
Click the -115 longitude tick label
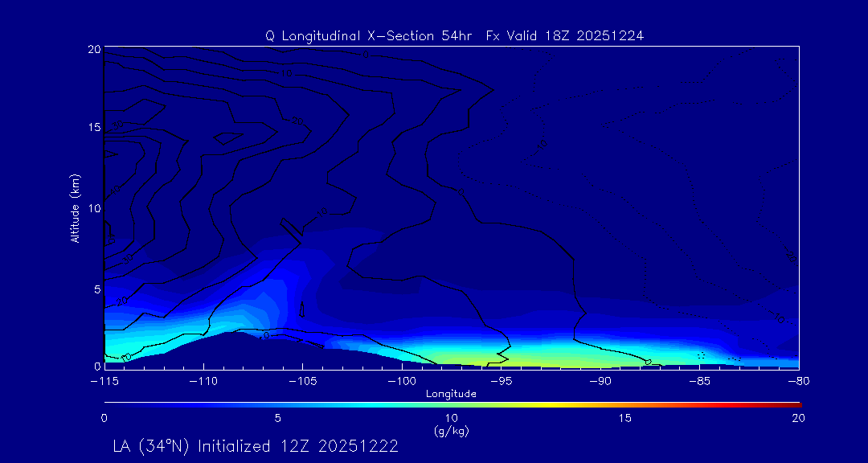[104, 382]
